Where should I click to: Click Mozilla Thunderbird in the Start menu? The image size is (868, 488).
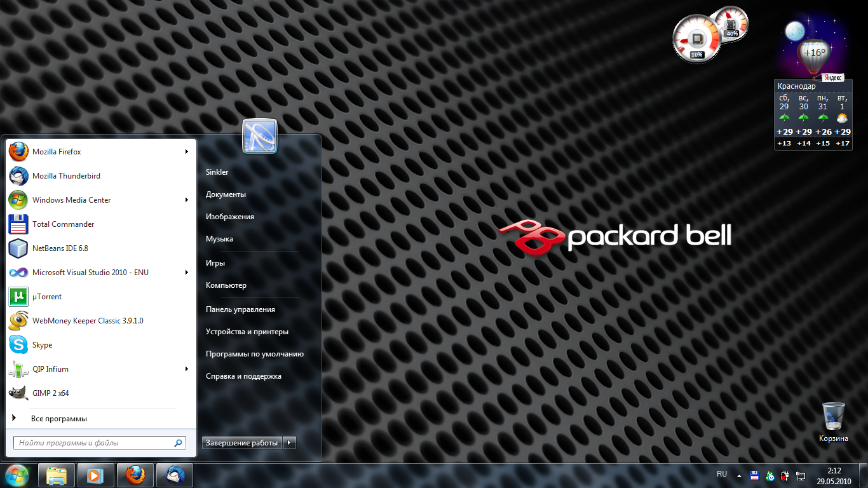(x=66, y=176)
